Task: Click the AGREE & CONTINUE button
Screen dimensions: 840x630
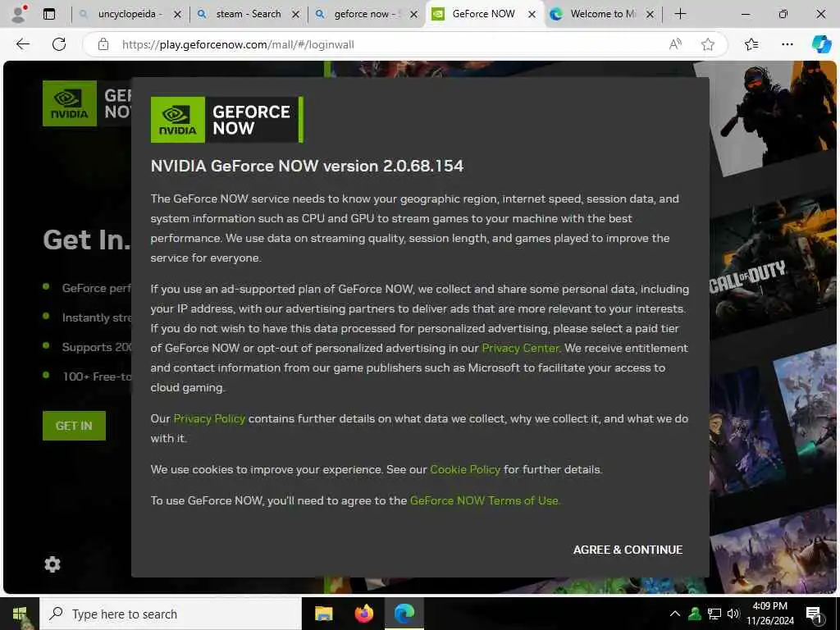Action: tap(628, 550)
